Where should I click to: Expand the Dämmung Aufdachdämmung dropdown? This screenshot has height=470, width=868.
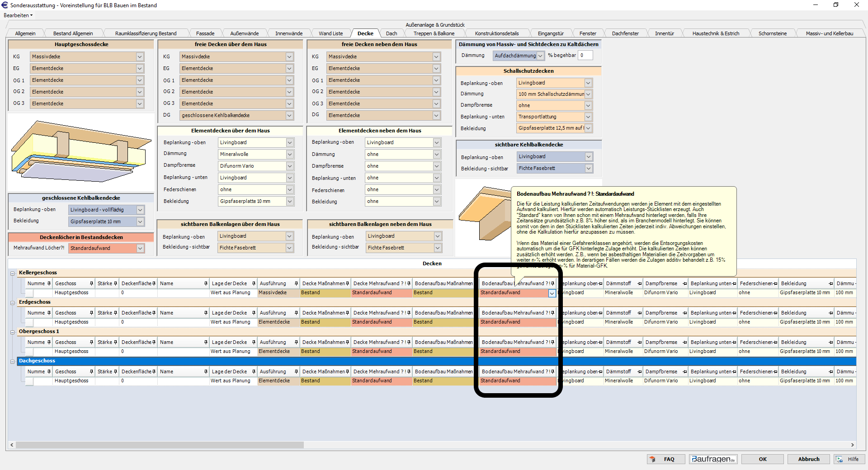(540, 56)
